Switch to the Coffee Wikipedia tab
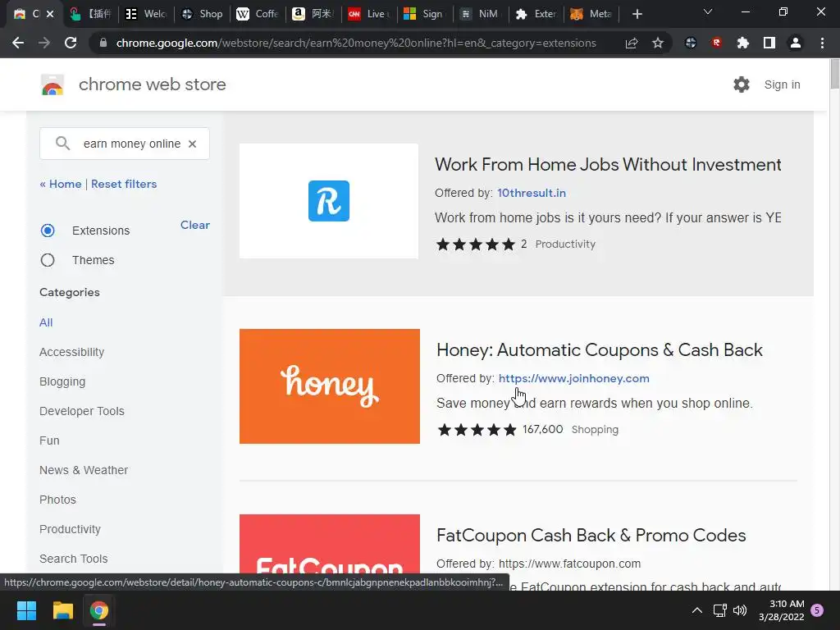Viewport: 840px width, 630px height. click(258, 14)
